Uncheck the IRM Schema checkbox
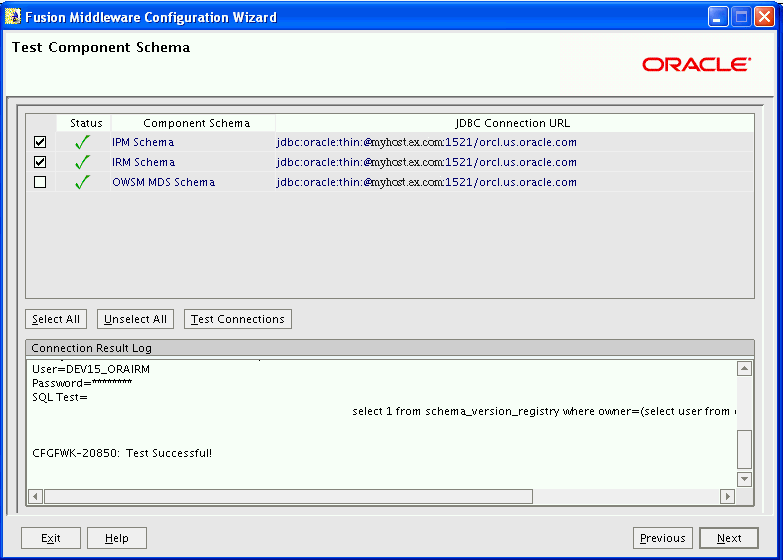The image size is (783, 560). (40, 162)
